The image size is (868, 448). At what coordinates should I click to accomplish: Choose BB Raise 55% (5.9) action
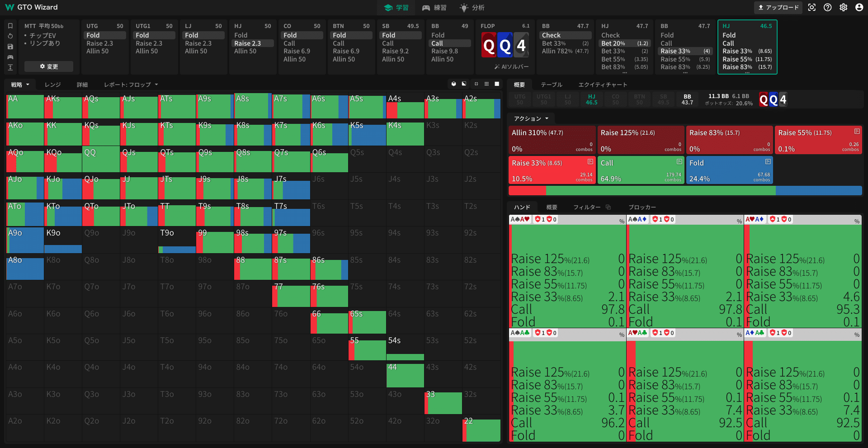[685, 59]
